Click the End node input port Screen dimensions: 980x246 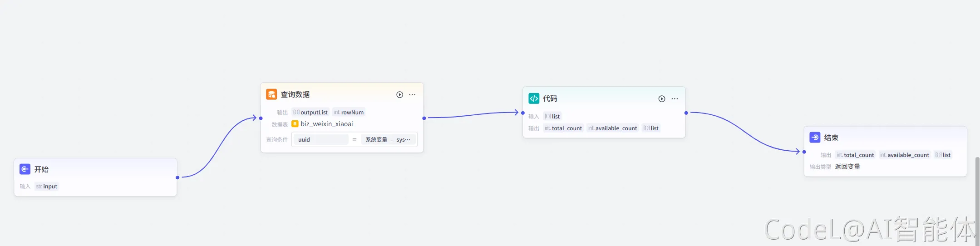pyautogui.click(x=804, y=152)
